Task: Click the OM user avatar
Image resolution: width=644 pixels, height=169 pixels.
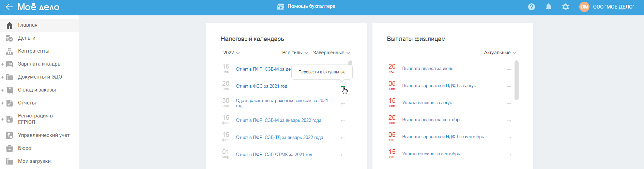Action: point(584,7)
